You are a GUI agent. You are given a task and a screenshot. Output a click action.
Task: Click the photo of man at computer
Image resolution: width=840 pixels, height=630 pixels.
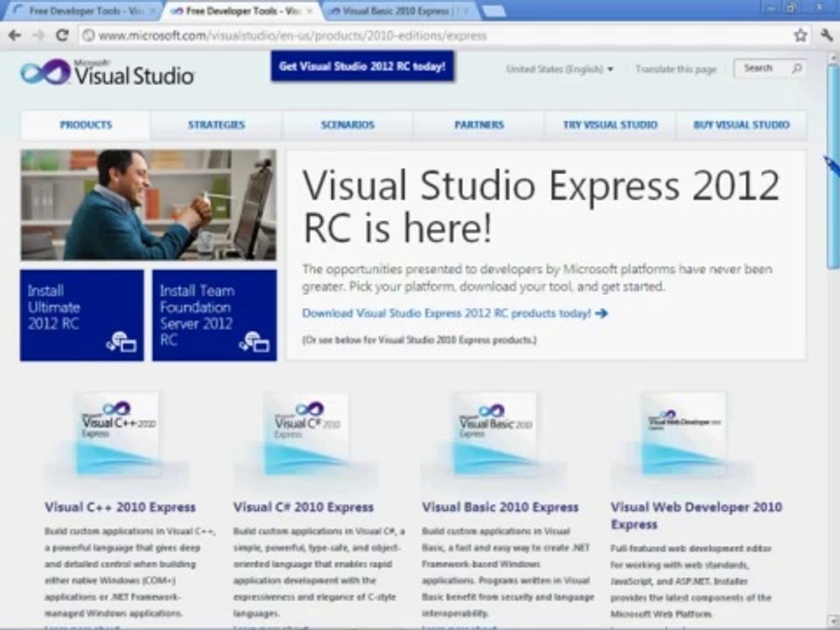pos(149,205)
